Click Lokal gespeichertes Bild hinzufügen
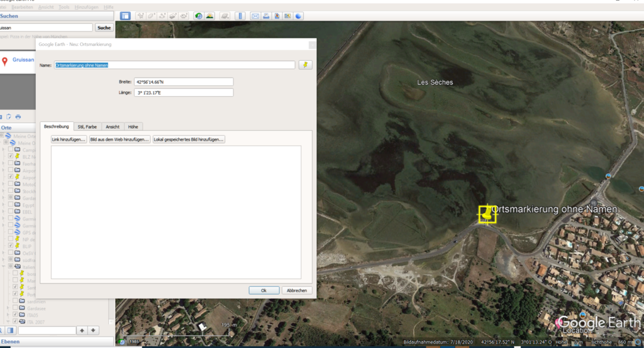The width and height of the screenshot is (644, 348). [x=189, y=139]
